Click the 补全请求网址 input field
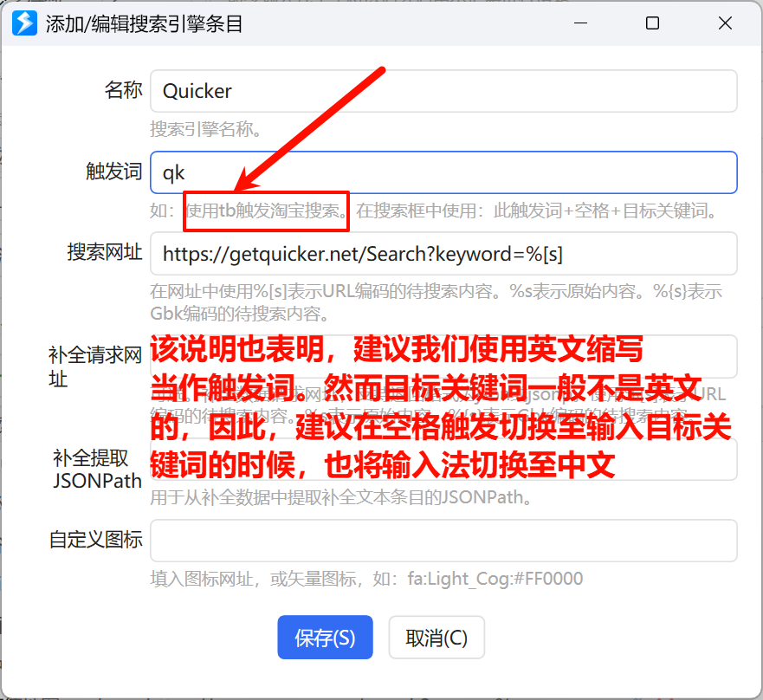Screen dimensions: 763x700 tap(443, 357)
